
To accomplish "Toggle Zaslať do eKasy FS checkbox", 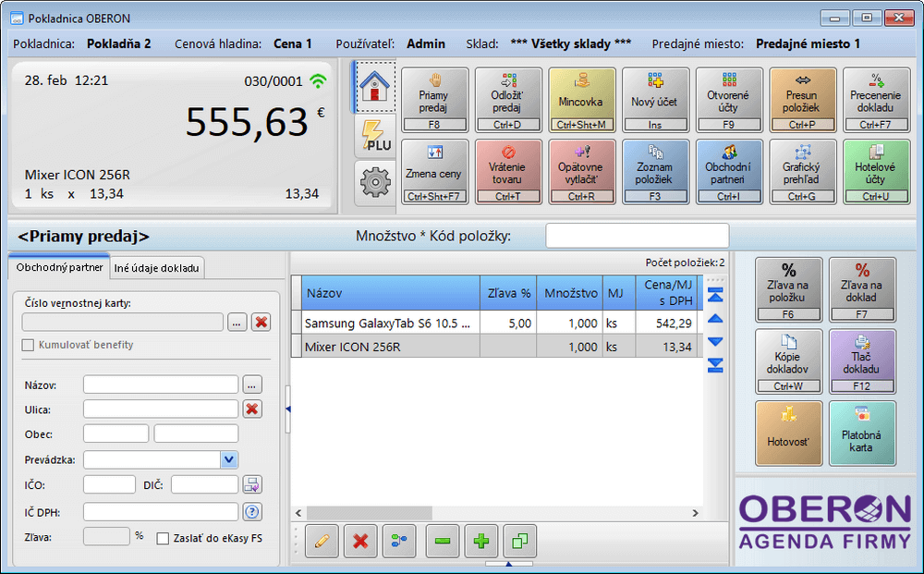I will point(163,538).
